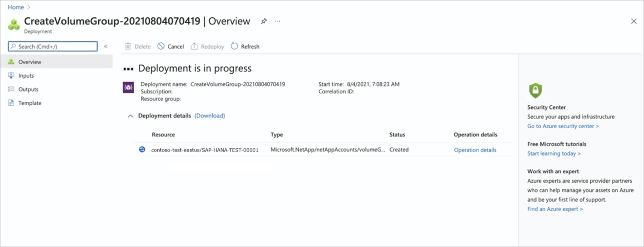
Task: Click the Template document icon
Action: (x=11, y=103)
